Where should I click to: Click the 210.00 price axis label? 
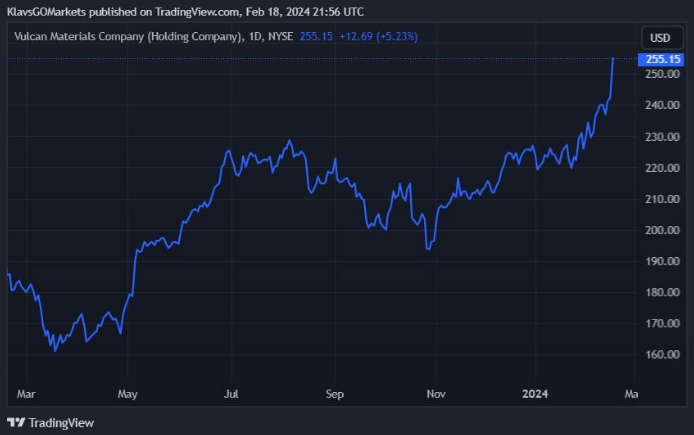click(662, 199)
